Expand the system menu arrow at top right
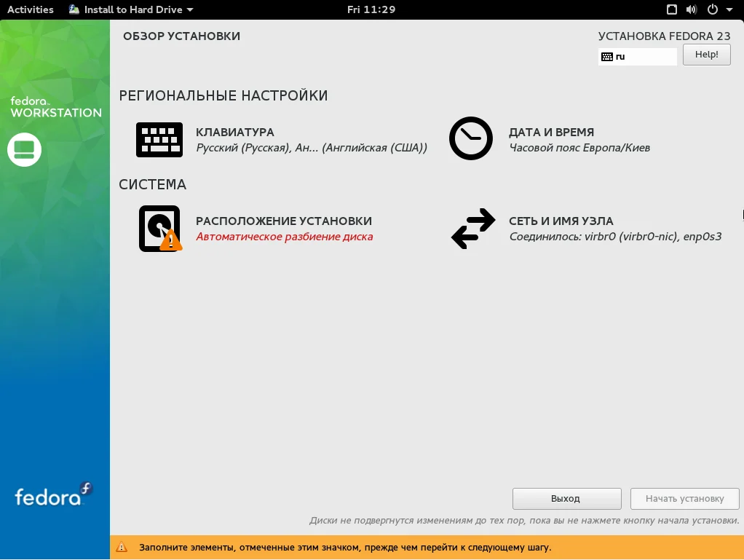 (x=729, y=9)
